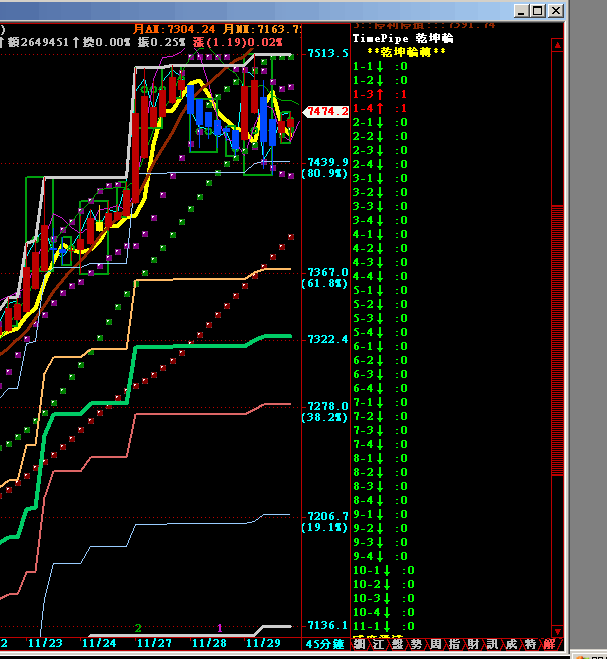The image size is (607, 659).
Task: Switch to the 細 tab
Action: tap(360, 645)
